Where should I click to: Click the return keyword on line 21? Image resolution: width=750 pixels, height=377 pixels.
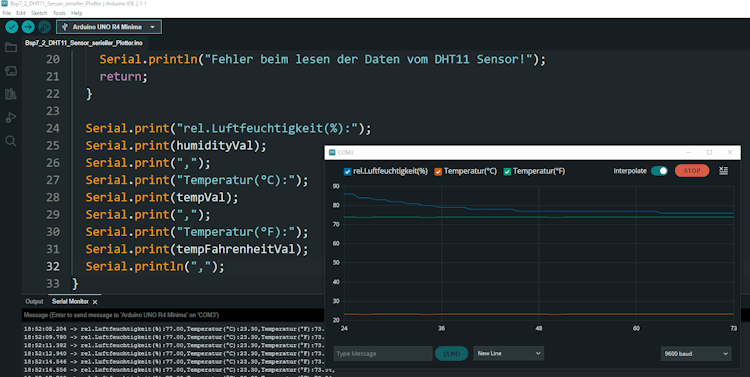(121, 77)
